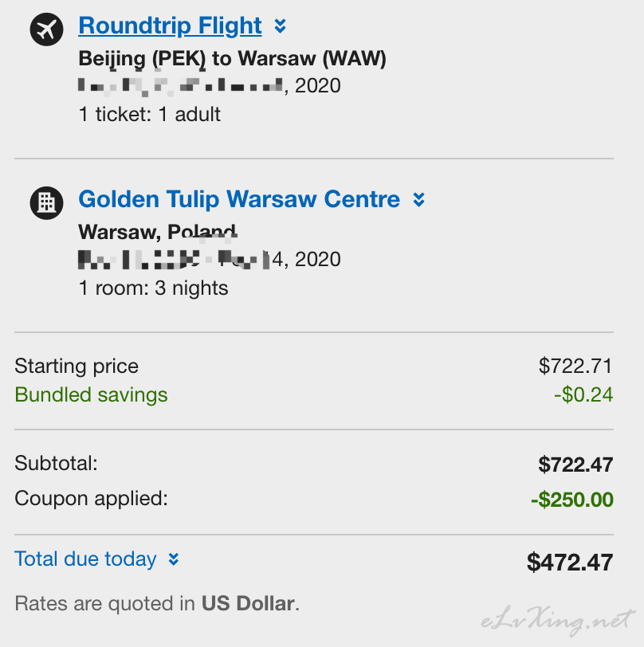Click the airplane flight icon
Screen dimensions: 644x647
click(47, 29)
